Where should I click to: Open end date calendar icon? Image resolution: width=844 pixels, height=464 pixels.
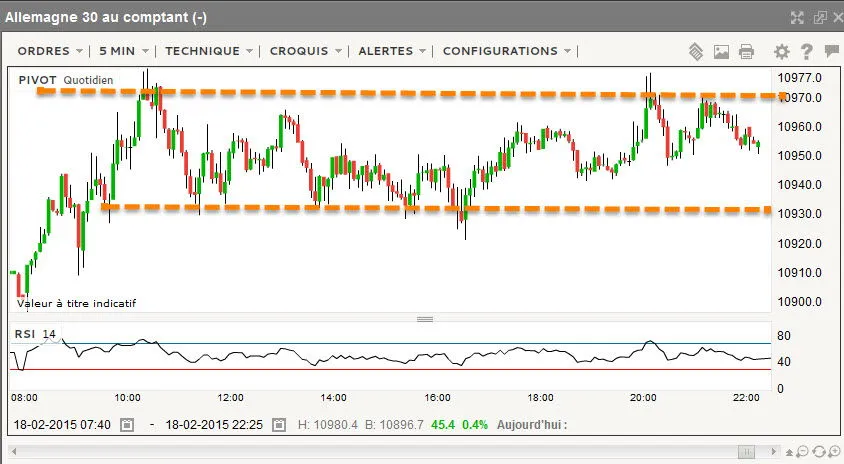pos(279,425)
